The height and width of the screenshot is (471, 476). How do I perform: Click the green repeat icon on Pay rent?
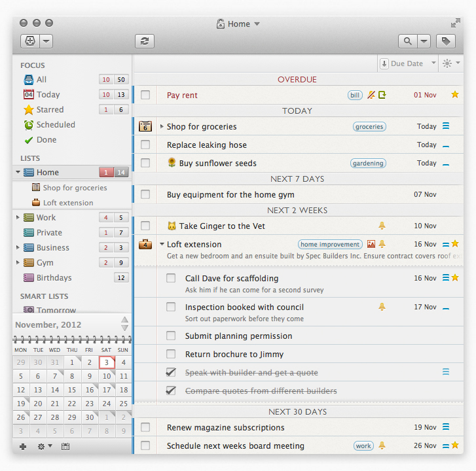tap(382, 95)
